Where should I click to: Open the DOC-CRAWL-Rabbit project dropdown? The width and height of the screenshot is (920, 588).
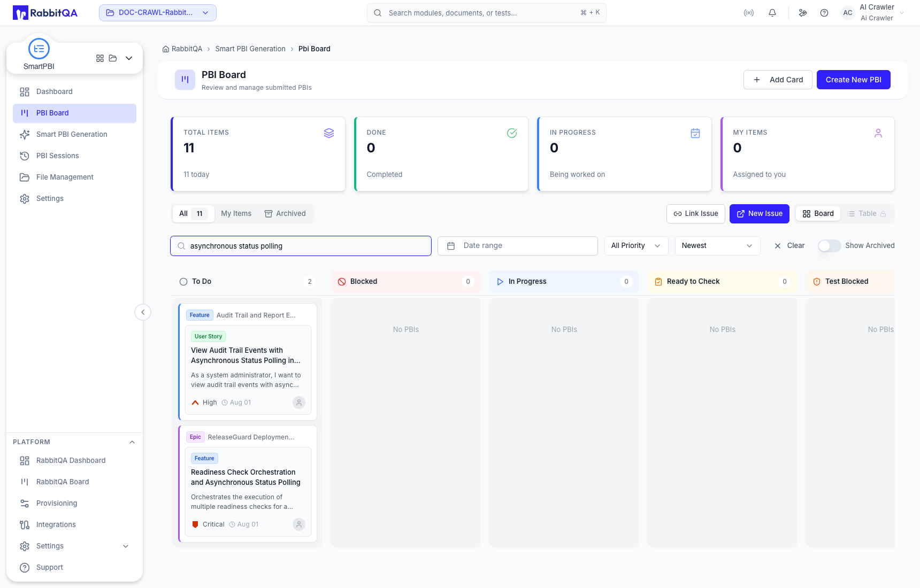158,13
